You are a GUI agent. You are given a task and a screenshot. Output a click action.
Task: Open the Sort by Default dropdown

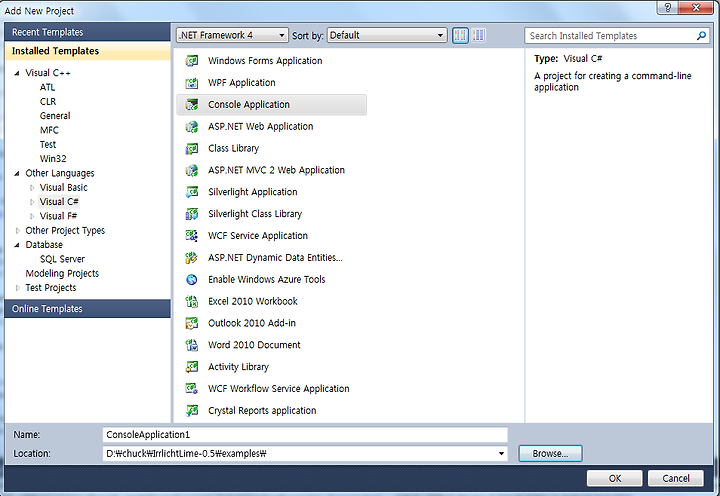click(387, 35)
